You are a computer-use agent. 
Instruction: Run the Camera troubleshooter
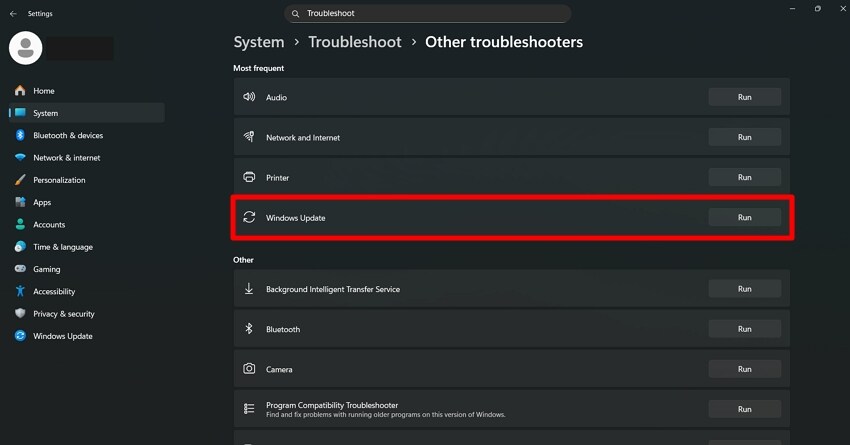(744, 369)
